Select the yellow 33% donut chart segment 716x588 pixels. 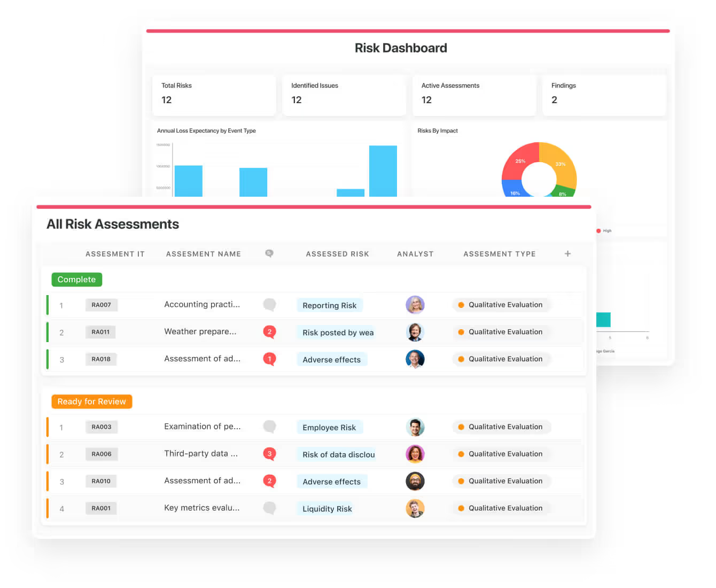562,163
